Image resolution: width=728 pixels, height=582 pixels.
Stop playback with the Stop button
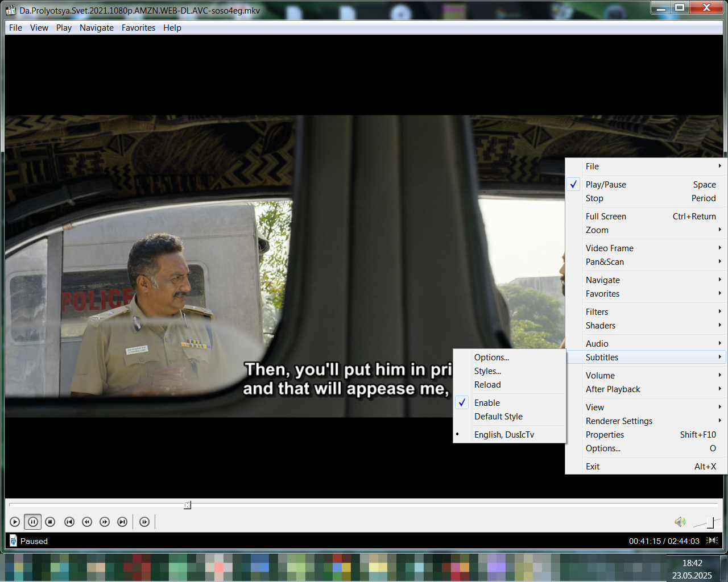click(50, 522)
